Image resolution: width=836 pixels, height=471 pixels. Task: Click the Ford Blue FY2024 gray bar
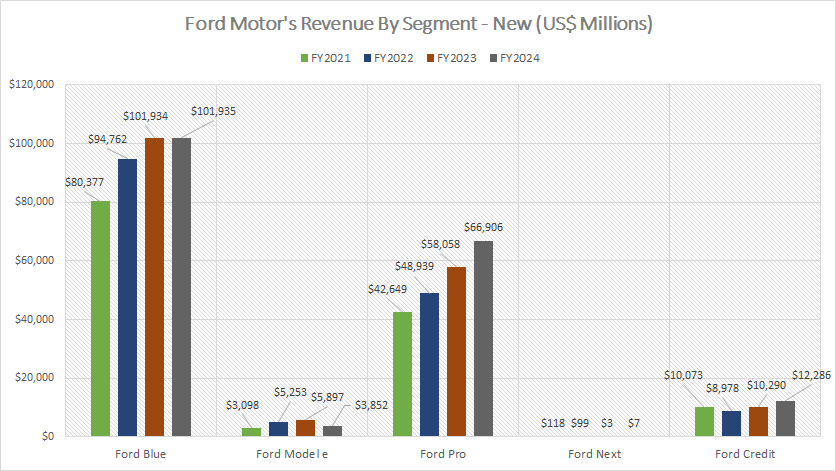click(181, 287)
